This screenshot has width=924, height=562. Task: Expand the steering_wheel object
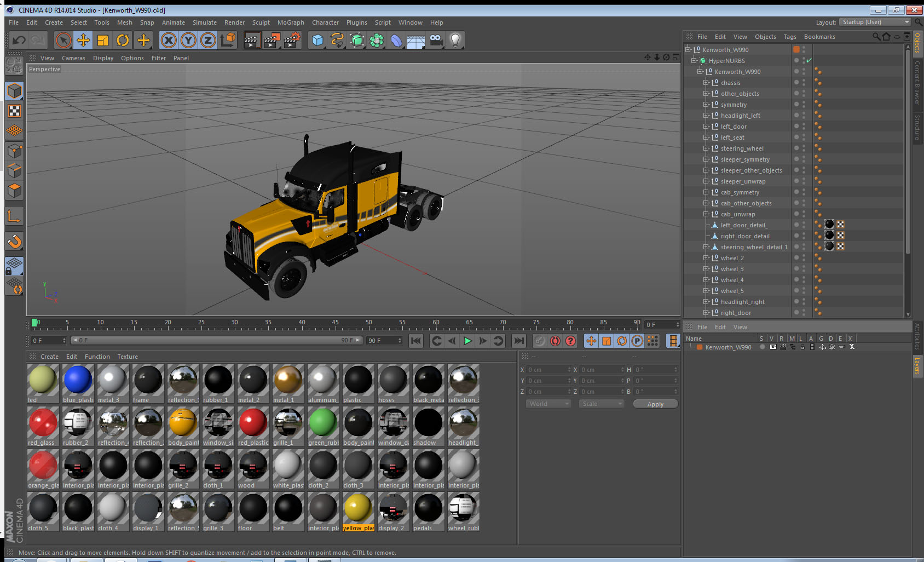coord(706,148)
